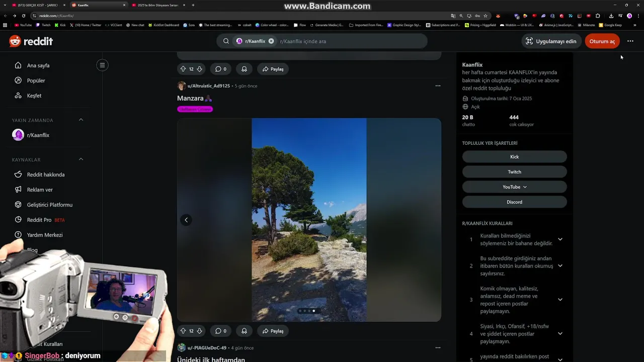
Task: Open browser downloads icon
Action: [x=611, y=16]
